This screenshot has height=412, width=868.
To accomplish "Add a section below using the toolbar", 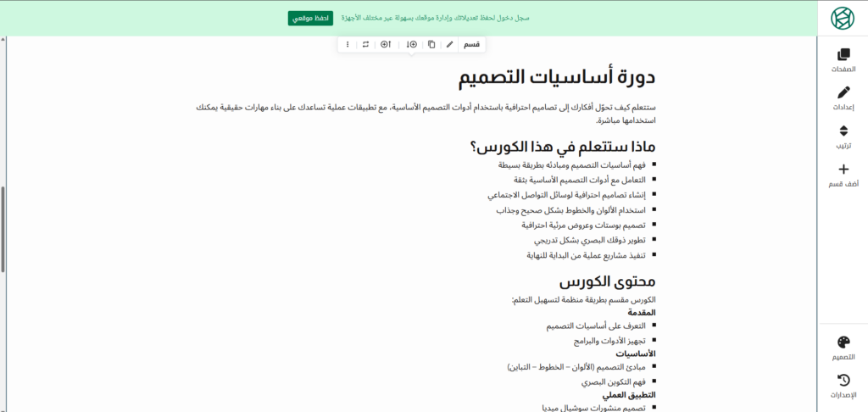I will tap(411, 44).
